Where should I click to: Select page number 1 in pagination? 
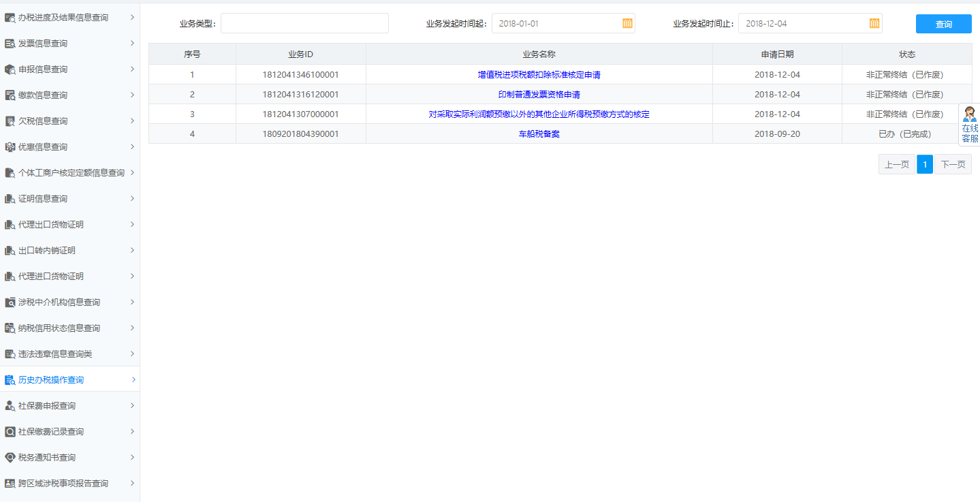coord(924,164)
